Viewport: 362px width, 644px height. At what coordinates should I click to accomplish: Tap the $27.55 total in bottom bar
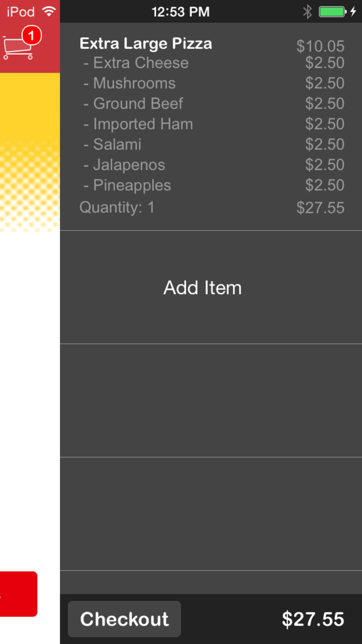(x=313, y=619)
